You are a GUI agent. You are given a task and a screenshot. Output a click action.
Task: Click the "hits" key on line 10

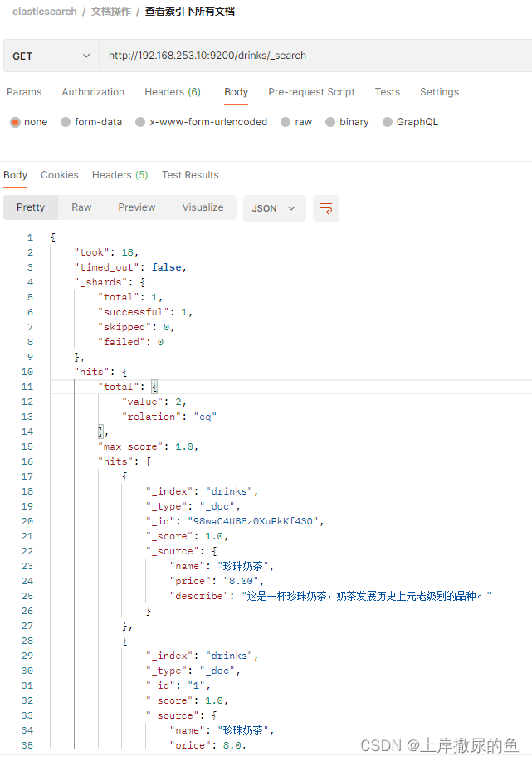tap(92, 372)
